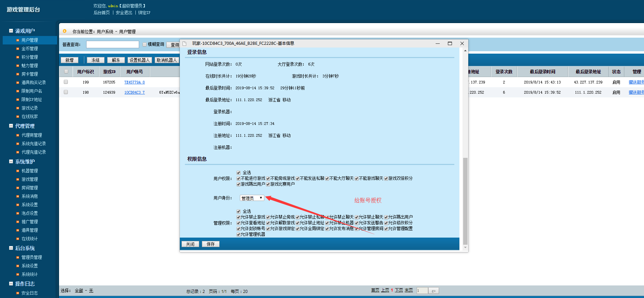This screenshot has height=298, width=644.
Task: Uncheck 全选 under 用户权限
Action: 239,173
